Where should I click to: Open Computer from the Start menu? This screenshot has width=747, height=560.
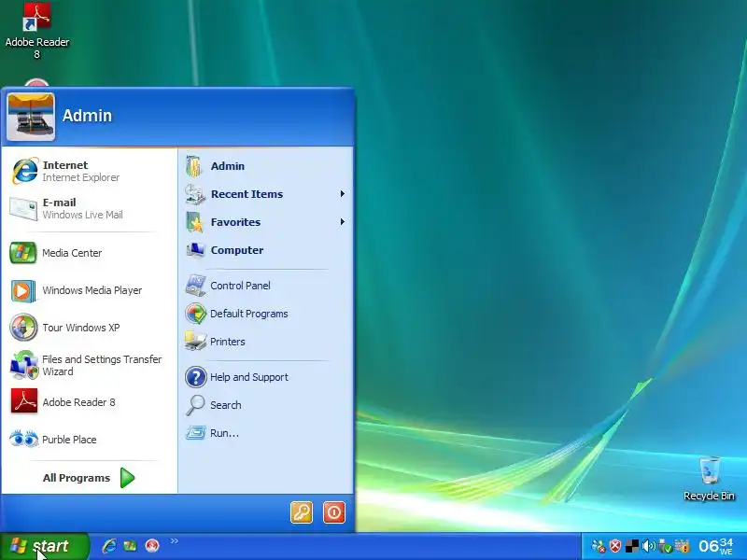pos(265,250)
